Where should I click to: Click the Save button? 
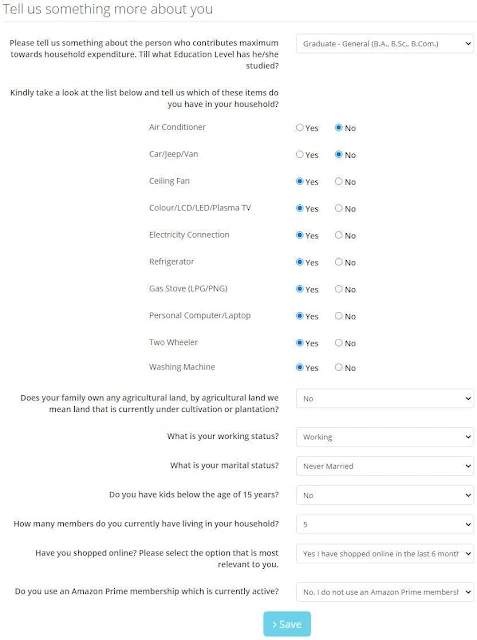coord(287,624)
